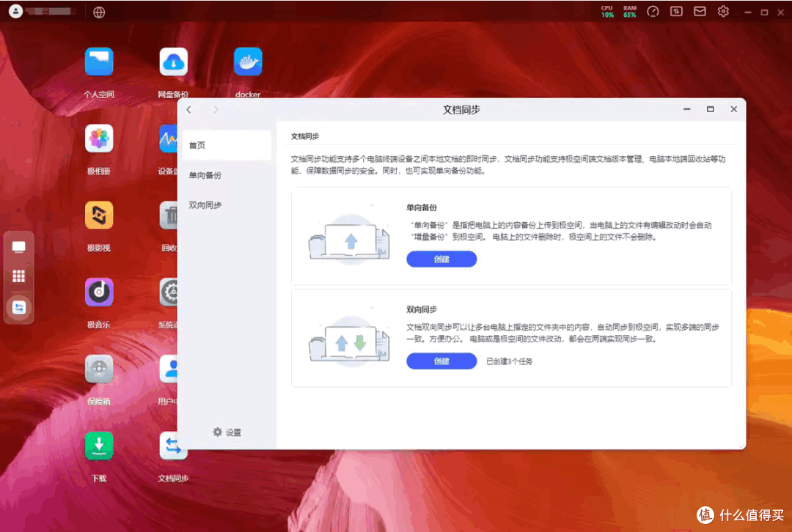792x532 pixels.
Task: Open the mail messages icon in top bar
Action: 700,11
